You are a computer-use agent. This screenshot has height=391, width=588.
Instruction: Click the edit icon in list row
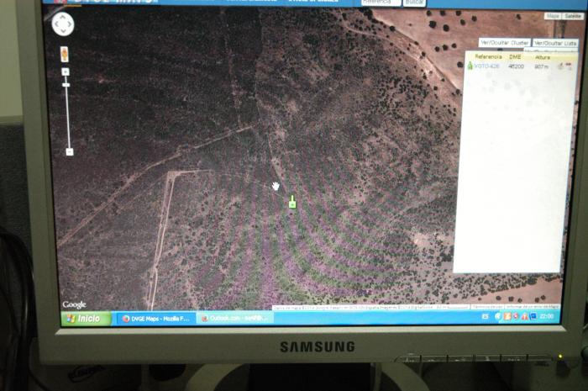[x=560, y=66]
